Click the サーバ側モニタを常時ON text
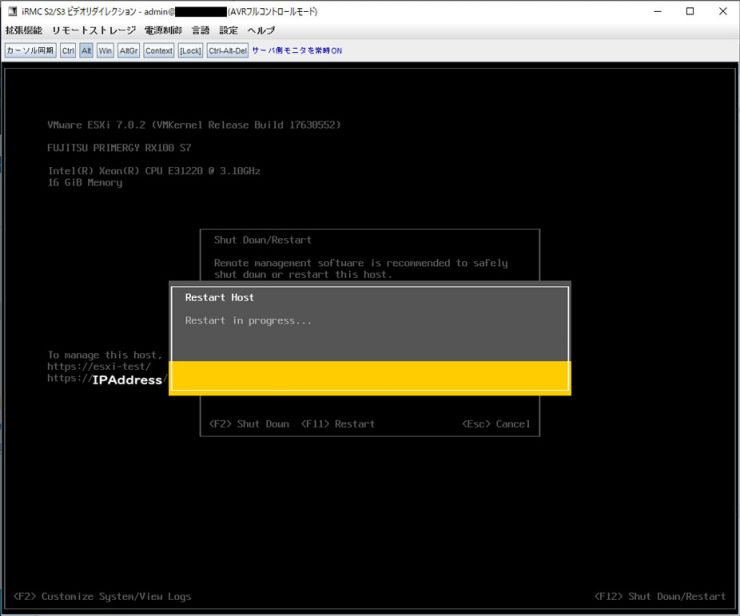This screenshot has width=740, height=616. pos(297,51)
